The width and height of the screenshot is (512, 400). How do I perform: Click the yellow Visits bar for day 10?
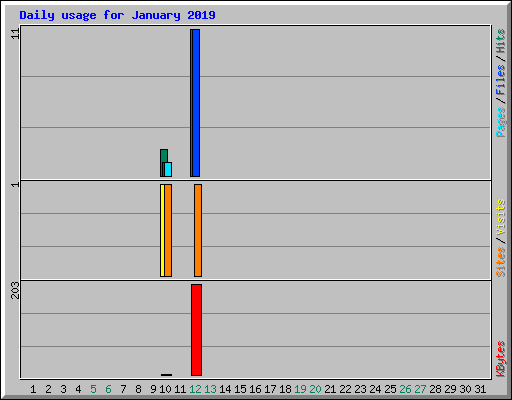tap(162, 230)
